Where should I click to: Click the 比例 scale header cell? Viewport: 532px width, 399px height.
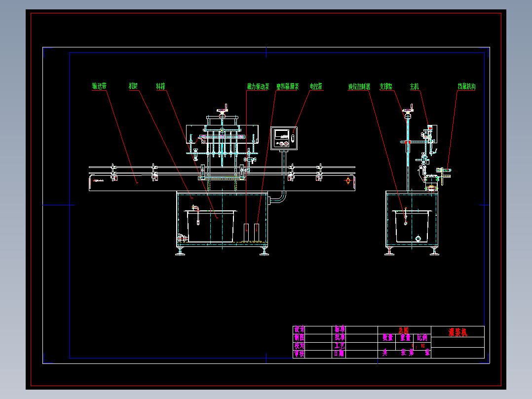click(422, 338)
